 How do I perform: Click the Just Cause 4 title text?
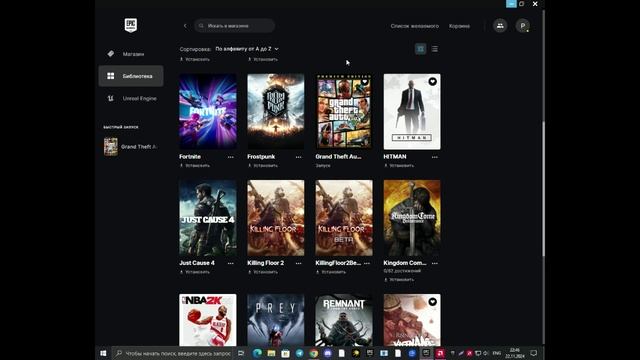(x=197, y=263)
